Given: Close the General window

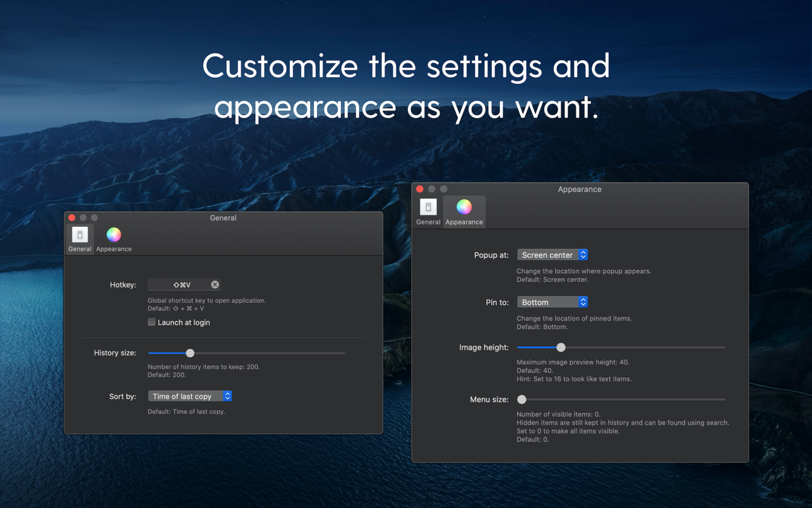Looking at the screenshot, I should tap(72, 218).
